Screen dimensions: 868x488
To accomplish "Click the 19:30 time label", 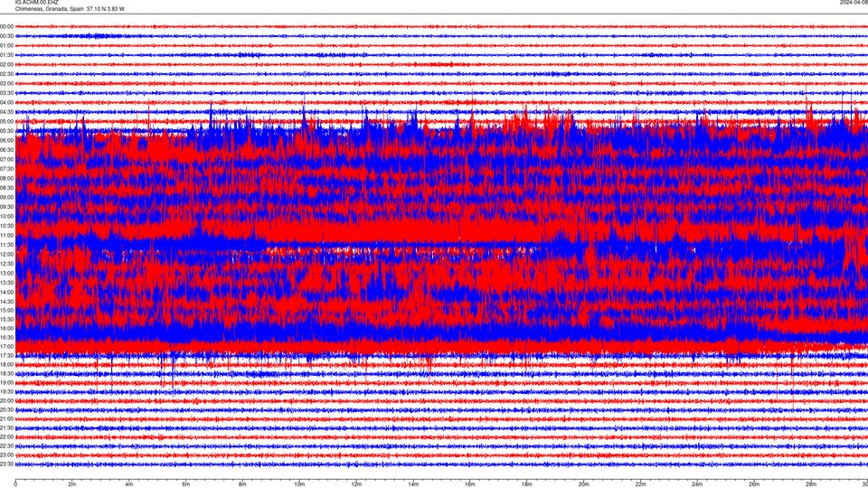I will coord(6,391).
